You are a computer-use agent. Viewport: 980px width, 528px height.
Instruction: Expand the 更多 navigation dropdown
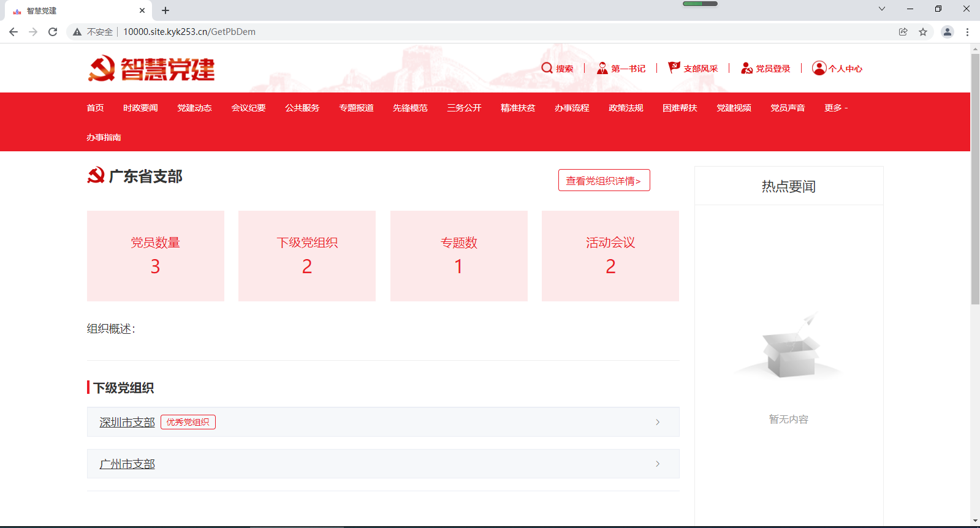tap(835, 108)
